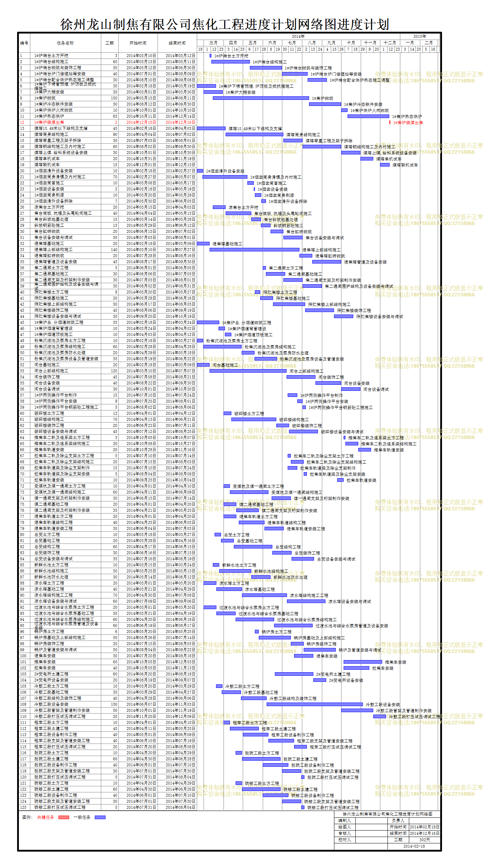This screenshot has width=483, height=868.
Task: Click the Gantt bar for 推焦车安装
Action: coord(363,662)
